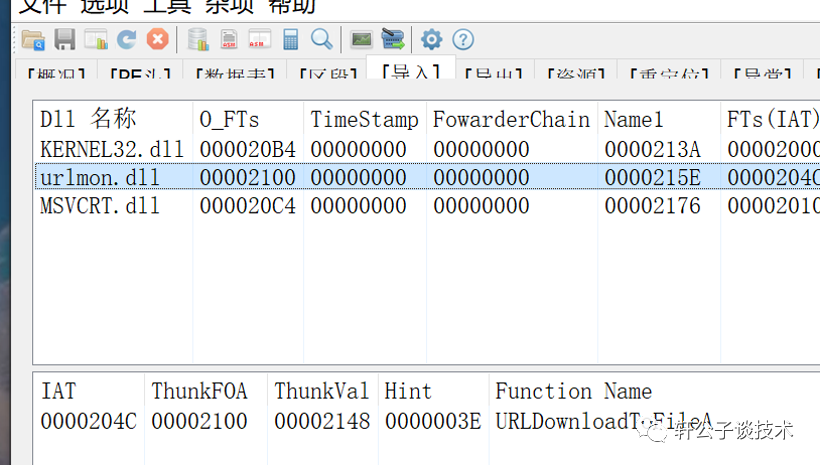Click the floppy disk save icon

65,40
